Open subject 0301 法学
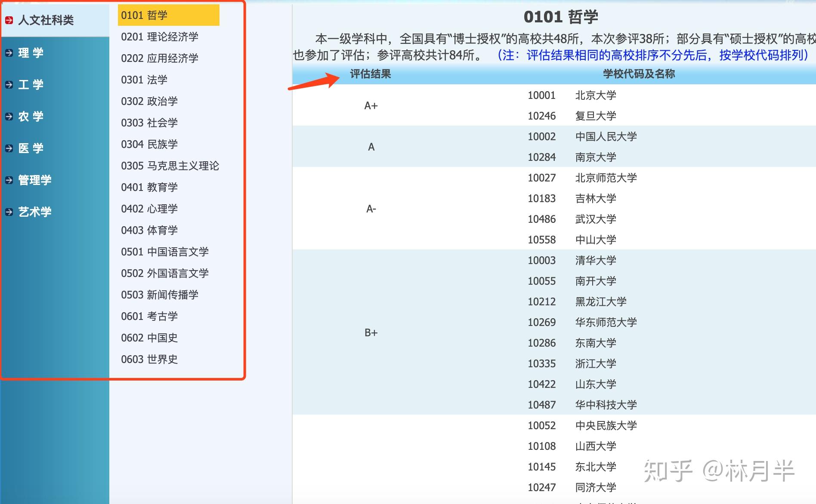 144,80
